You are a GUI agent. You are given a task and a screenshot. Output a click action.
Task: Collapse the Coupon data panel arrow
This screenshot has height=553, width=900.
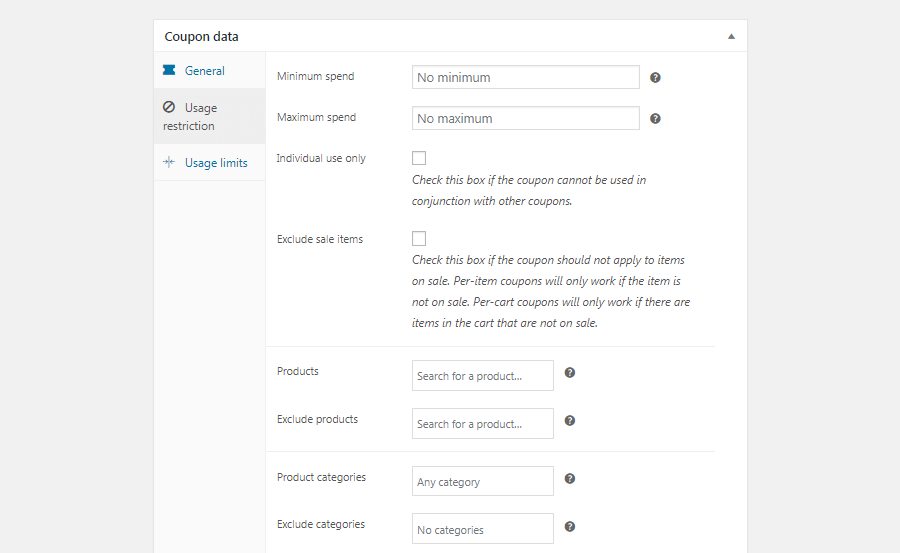coord(731,36)
